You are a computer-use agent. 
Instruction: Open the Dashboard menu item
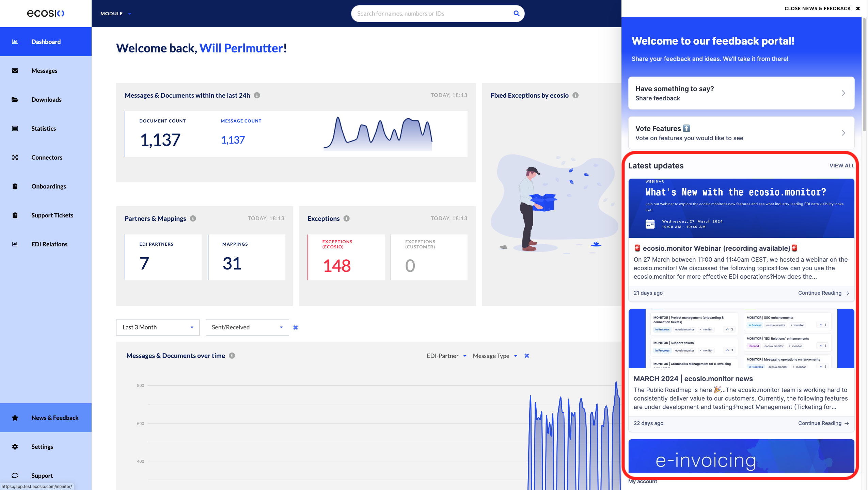tap(46, 42)
